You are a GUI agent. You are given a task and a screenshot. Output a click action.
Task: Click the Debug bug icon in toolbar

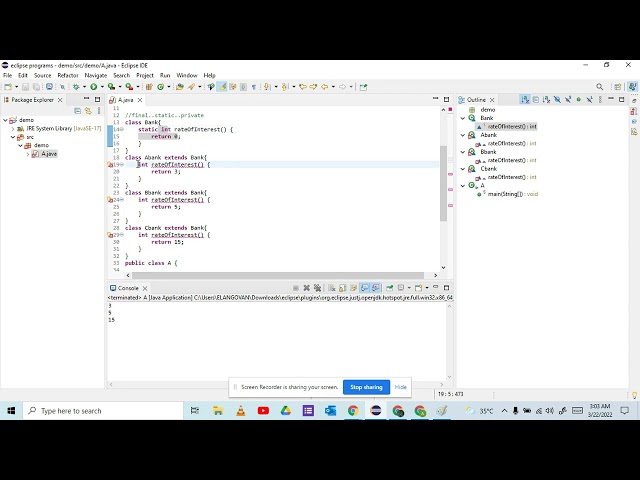tap(76, 87)
